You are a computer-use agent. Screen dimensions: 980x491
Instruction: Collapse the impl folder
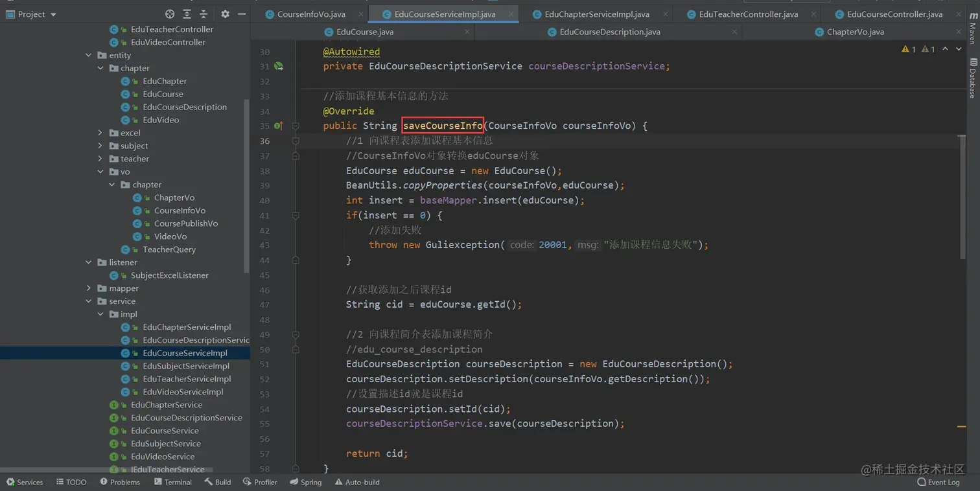[x=100, y=314]
